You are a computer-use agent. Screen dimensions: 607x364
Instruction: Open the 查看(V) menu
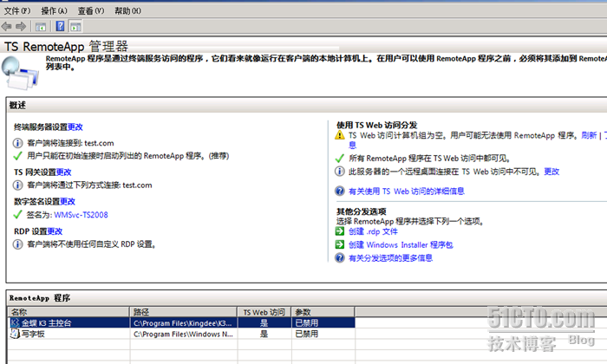91,10
